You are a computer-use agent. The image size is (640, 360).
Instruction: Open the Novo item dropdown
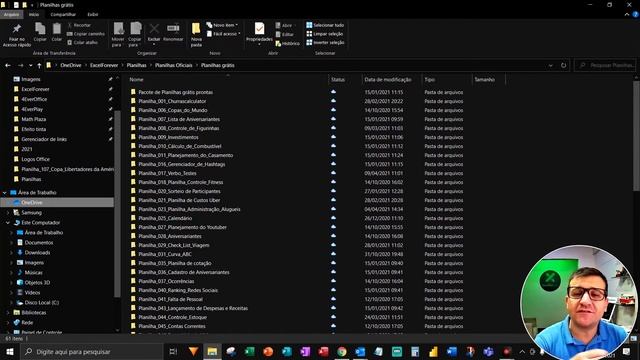coord(222,25)
